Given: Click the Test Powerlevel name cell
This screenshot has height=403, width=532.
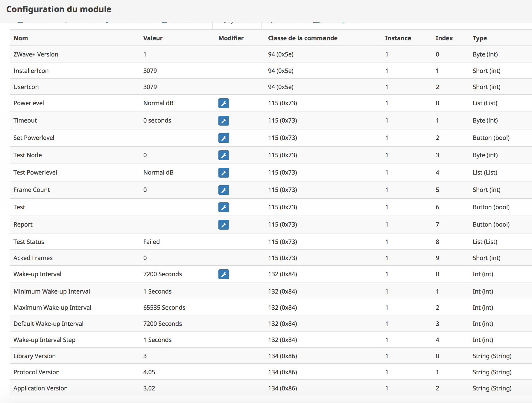Looking at the screenshot, I should (x=35, y=173).
